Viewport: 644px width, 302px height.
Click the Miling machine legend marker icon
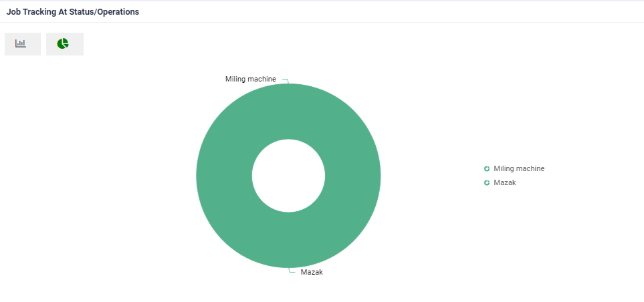(x=487, y=168)
